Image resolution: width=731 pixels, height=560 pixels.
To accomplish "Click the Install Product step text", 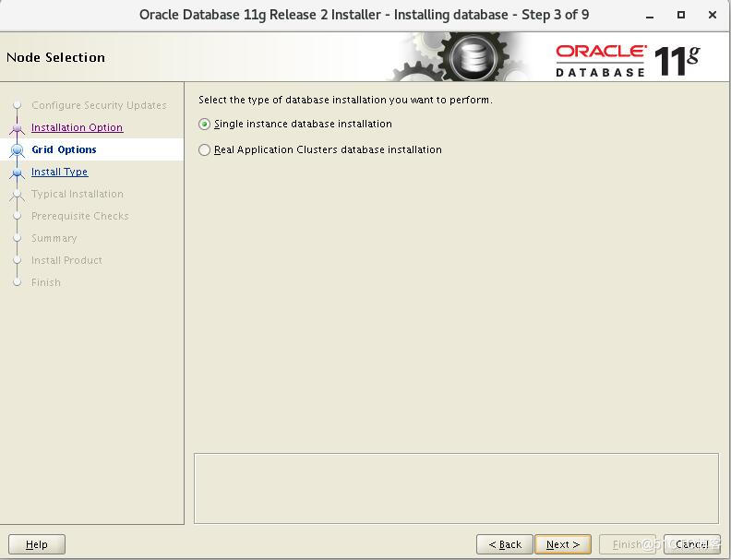I will coord(66,260).
